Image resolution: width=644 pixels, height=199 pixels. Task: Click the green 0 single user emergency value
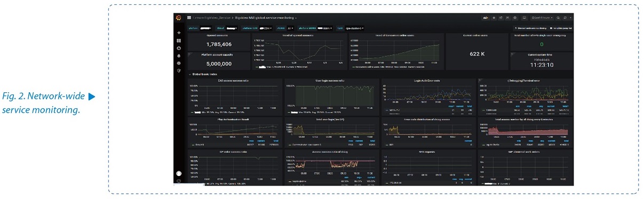coord(542,44)
